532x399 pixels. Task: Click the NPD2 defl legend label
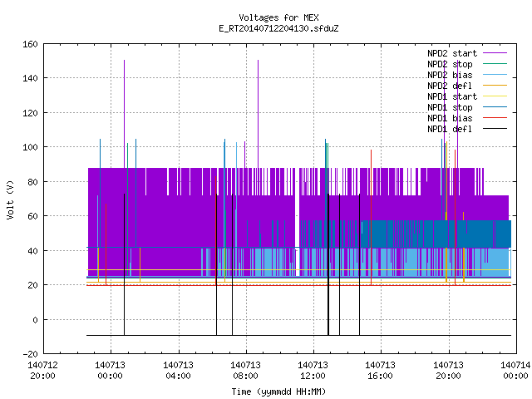click(x=450, y=86)
